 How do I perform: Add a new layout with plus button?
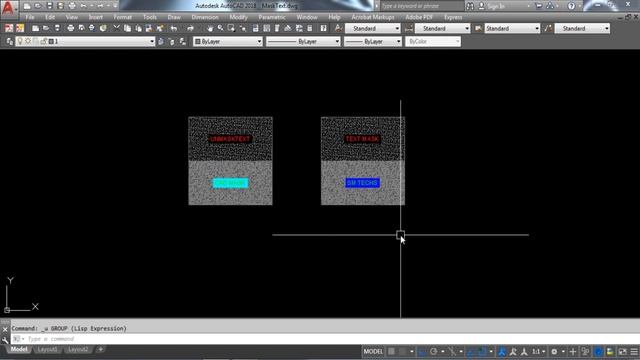(x=100, y=349)
